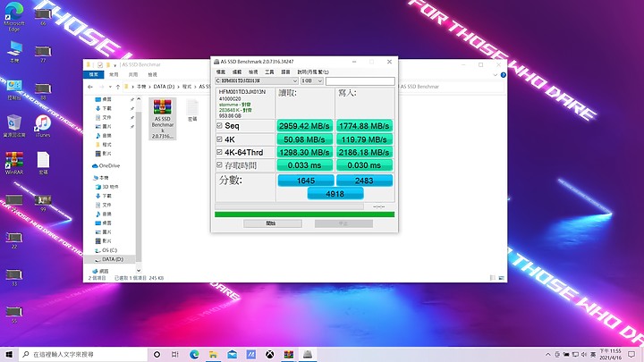The width and height of the screenshot is (644, 362).
Task: Select desktop image thumbnail labeled 55
Action: pyautogui.click(x=14, y=315)
